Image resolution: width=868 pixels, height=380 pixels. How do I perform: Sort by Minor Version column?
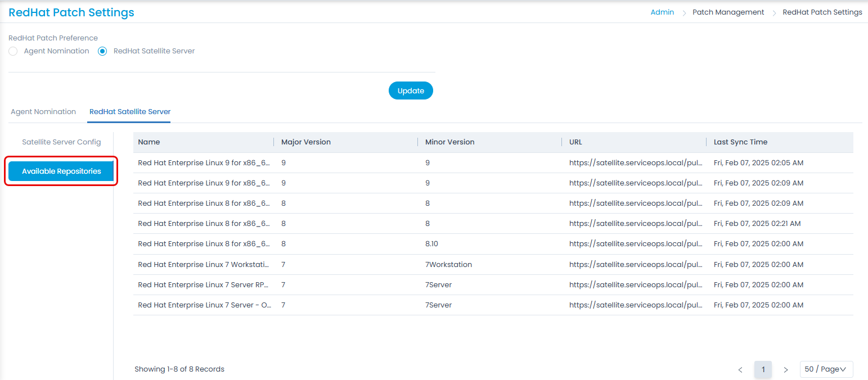450,142
